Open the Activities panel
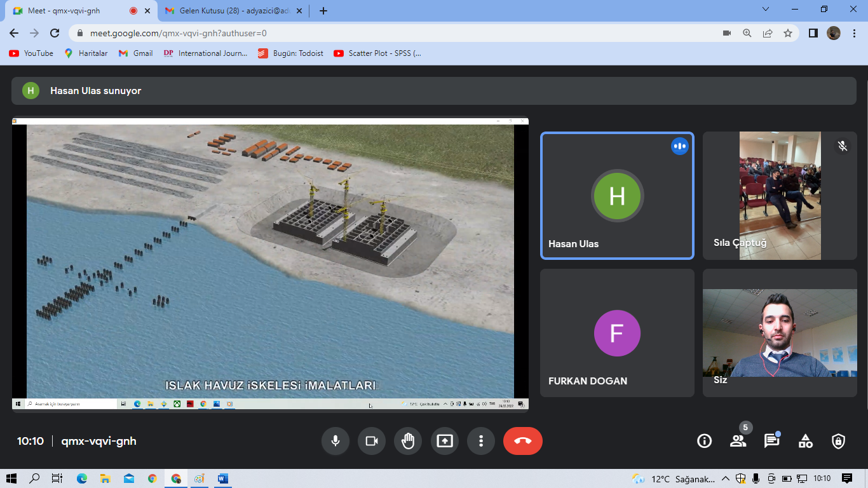This screenshot has width=868, height=488. 805,441
